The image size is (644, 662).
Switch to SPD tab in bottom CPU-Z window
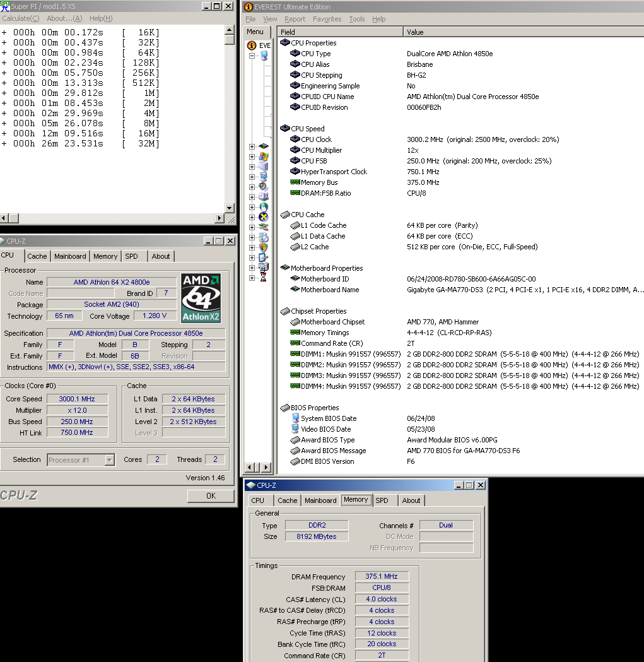pos(382,500)
